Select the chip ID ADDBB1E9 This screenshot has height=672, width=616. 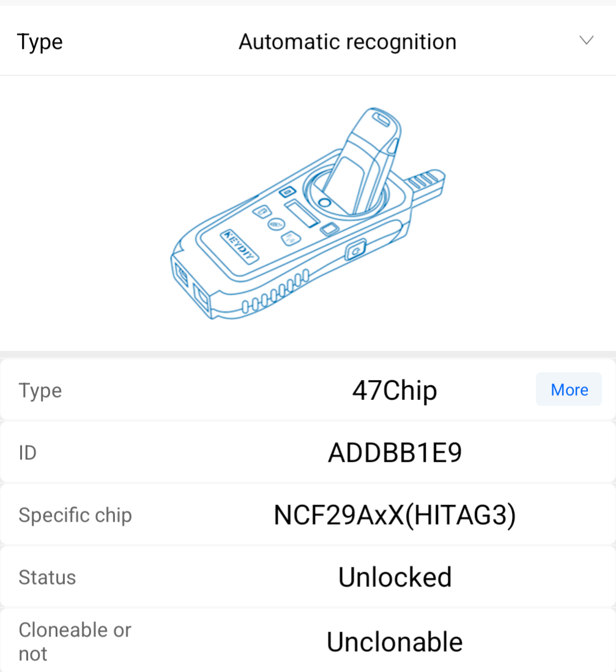pyautogui.click(x=395, y=453)
